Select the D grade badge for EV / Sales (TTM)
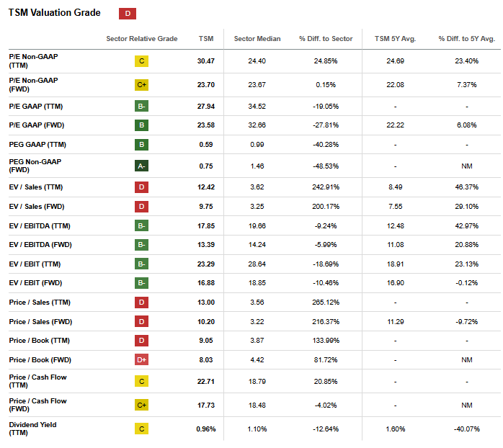Viewport: 503px width, 448px height. pyautogui.click(x=141, y=187)
